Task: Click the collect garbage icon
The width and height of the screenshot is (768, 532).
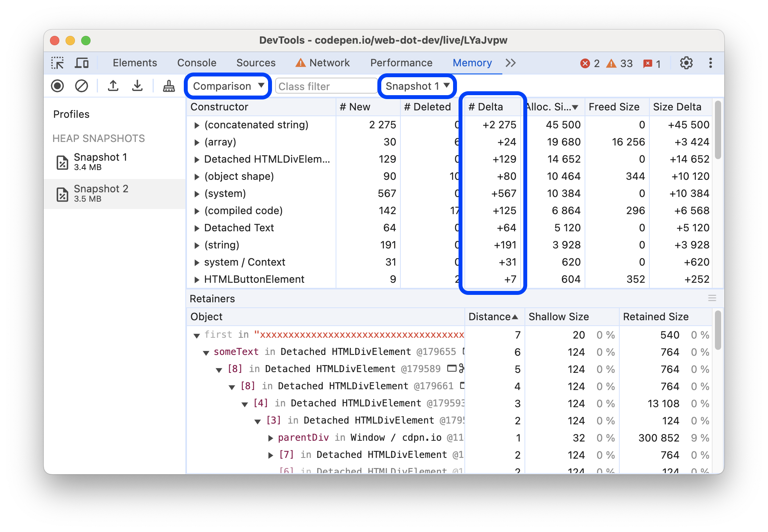Action: click(167, 86)
